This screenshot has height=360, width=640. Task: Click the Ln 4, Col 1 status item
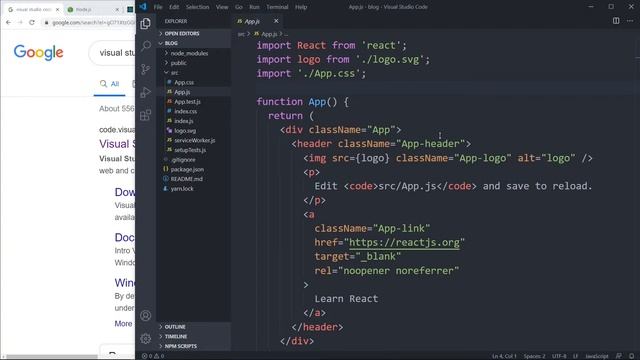[x=504, y=356]
